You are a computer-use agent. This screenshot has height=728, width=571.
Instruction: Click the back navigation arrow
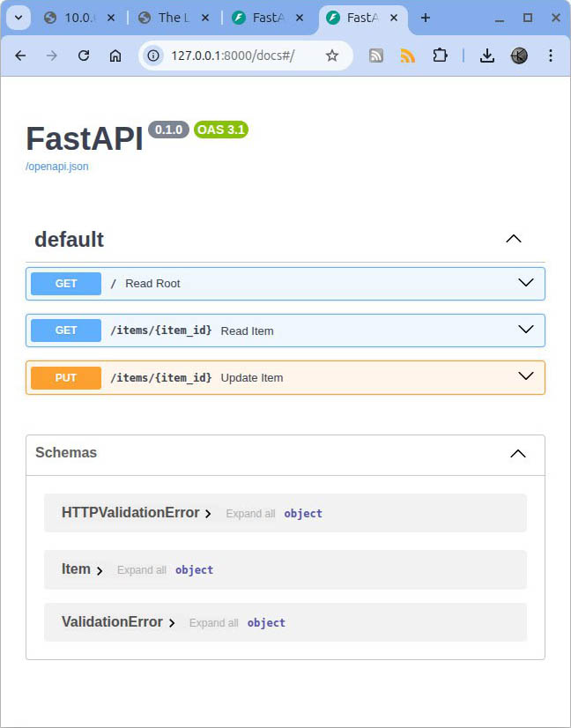click(x=20, y=56)
